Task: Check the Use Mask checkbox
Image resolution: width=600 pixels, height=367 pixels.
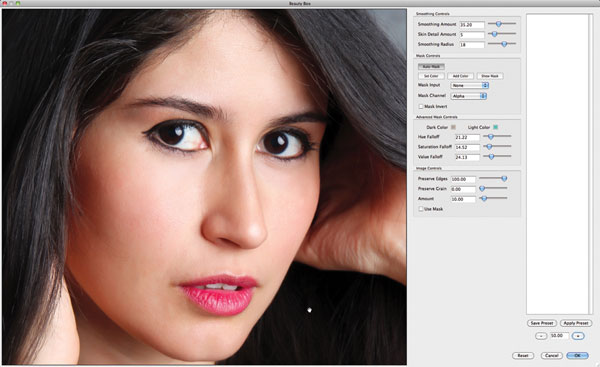Action: (x=421, y=209)
